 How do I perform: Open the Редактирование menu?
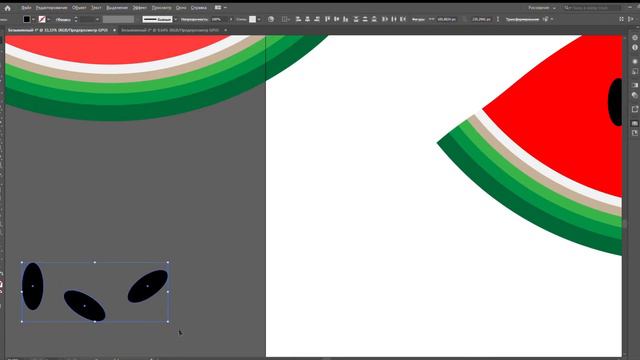[x=51, y=7]
